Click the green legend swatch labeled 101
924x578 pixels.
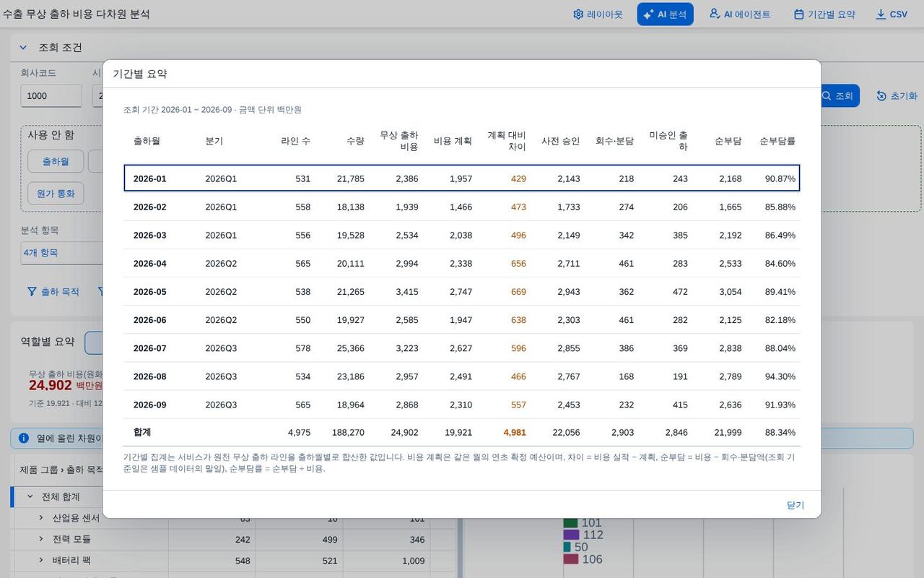(570, 522)
